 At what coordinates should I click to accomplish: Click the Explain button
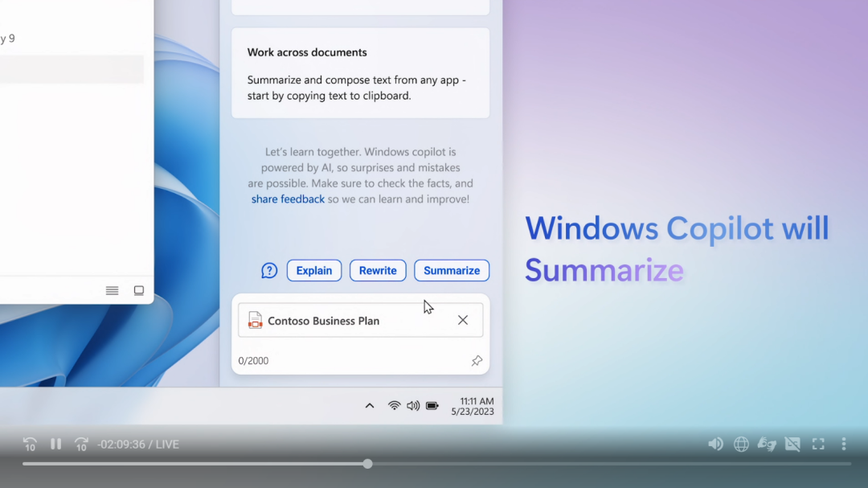click(x=314, y=270)
